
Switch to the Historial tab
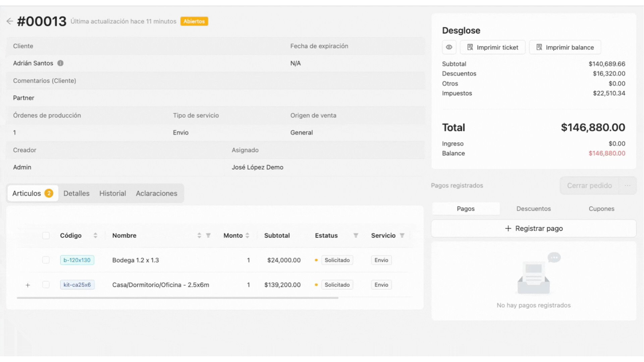click(112, 193)
